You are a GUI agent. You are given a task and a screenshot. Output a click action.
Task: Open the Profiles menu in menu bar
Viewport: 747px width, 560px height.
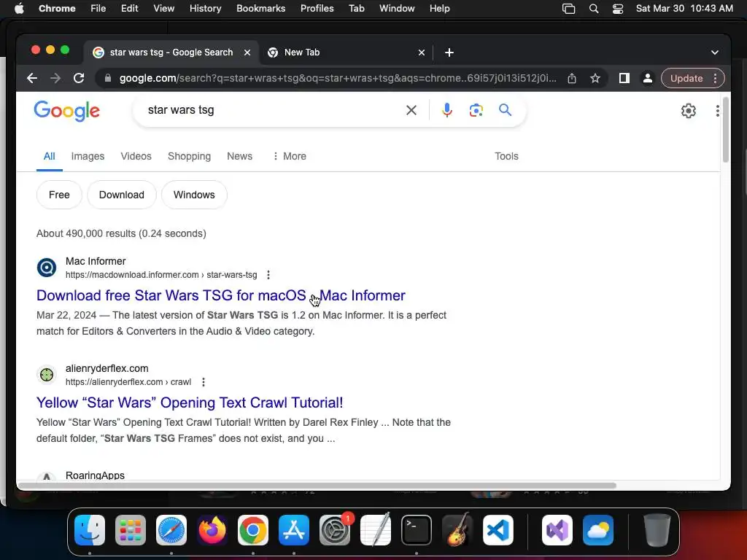pos(317,9)
